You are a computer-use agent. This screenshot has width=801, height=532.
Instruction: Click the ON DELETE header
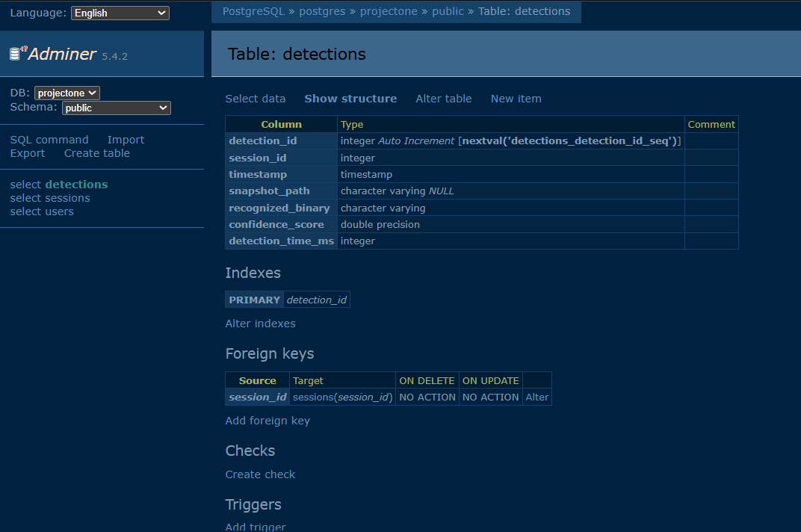pos(427,381)
